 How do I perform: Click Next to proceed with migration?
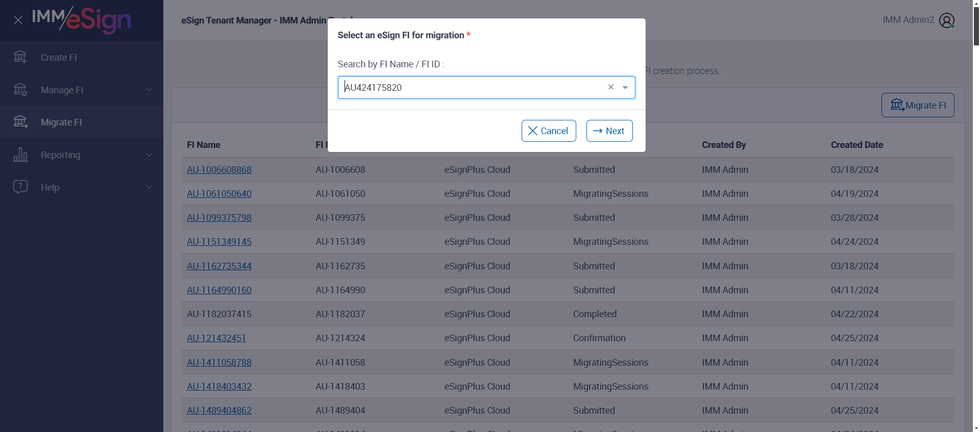[609, 131]
